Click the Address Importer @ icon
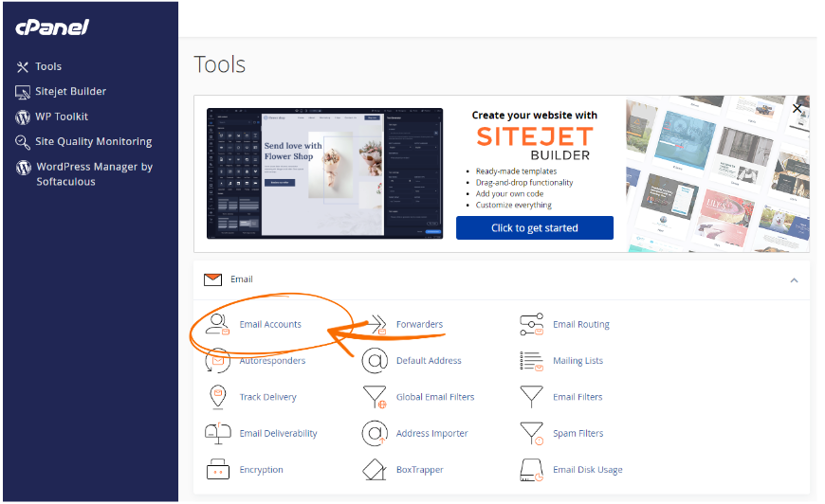Image resolution: width=825 pixels, height=504 pixels. pos(375,434)
